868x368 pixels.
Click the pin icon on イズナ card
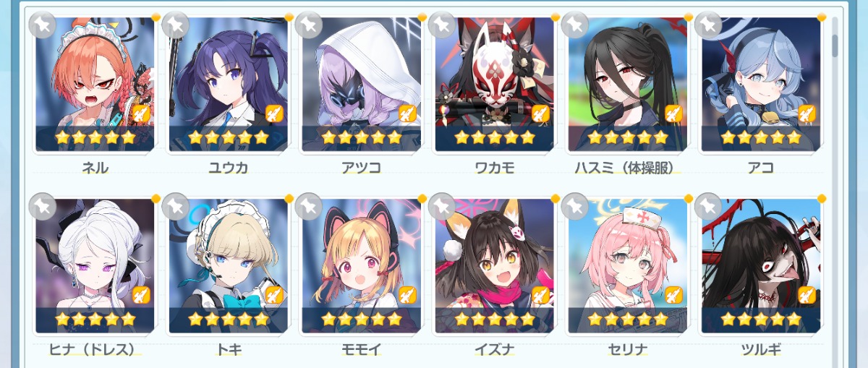(442, 207)
